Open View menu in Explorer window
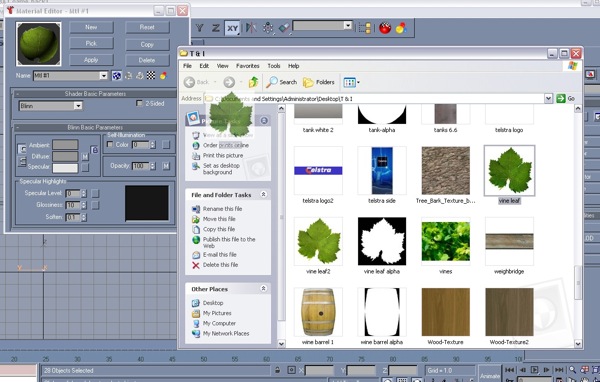This screenshot has height=382, width=600. tap(222, 66)
